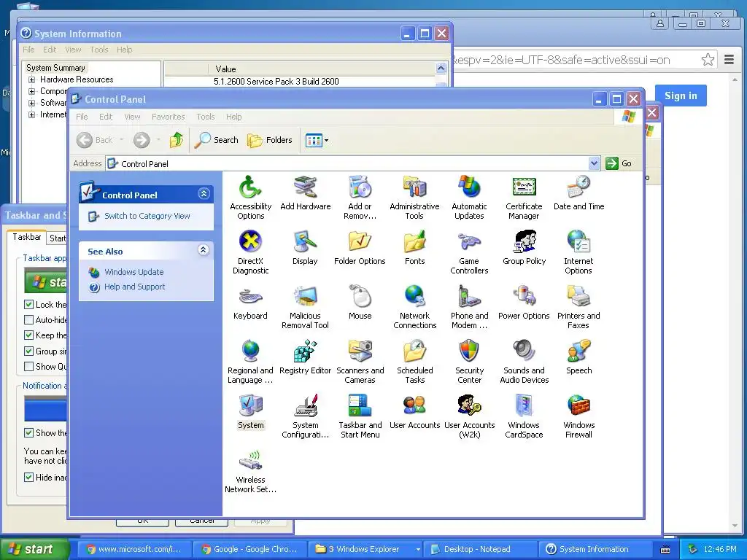Viewport: 747px width, 560px height.
Task: Open Windows Explorer taskbar group dropdown
Action: coord(418,549)
